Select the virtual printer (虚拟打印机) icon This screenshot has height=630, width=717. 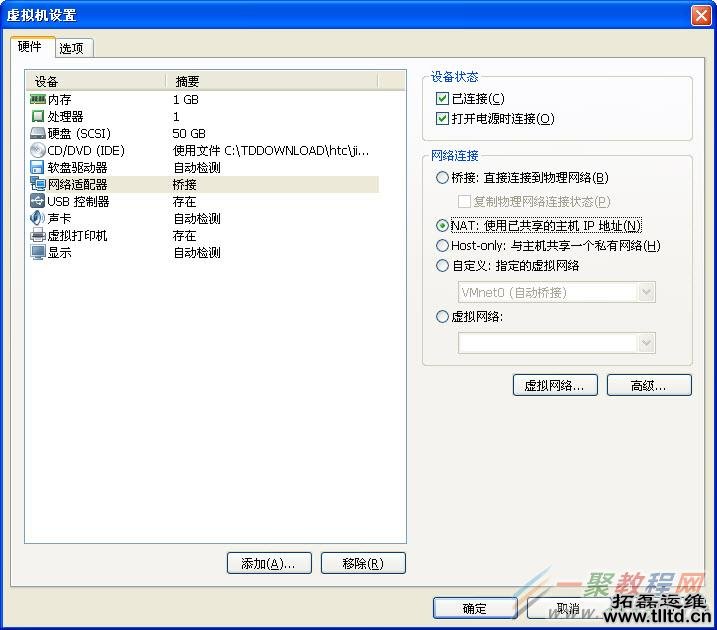[x=37, y=235]
